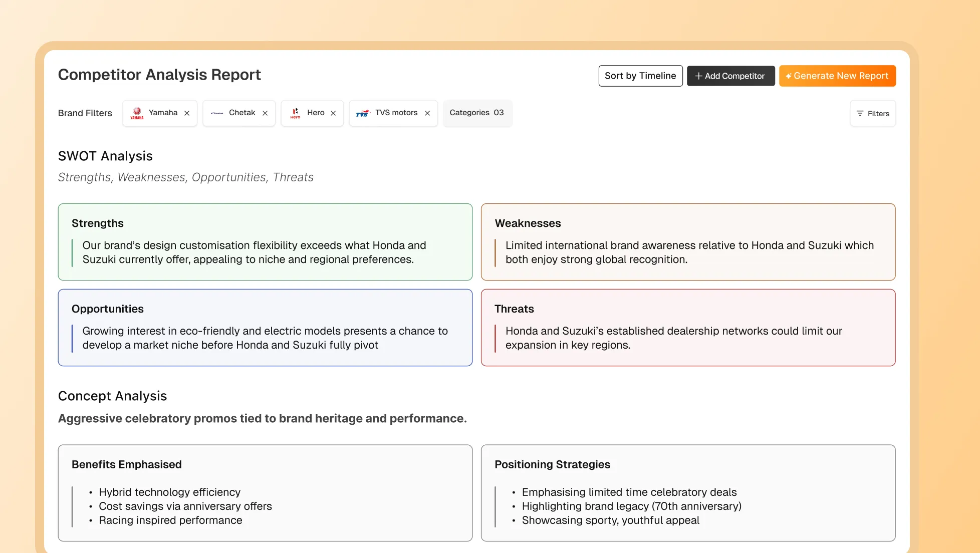This screenshot has height=553, width=980.
Task: Generate a new report
Action: 837,76
